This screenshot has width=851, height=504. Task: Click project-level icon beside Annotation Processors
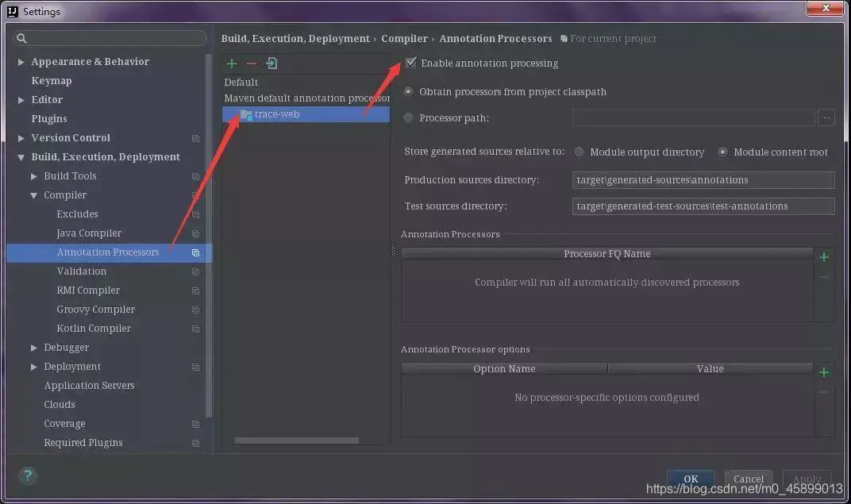point(195,253)
